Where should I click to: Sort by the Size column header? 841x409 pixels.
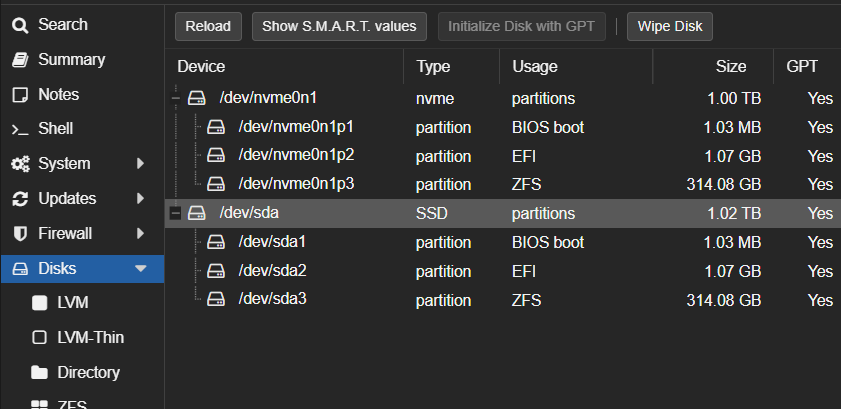[730, 67]
